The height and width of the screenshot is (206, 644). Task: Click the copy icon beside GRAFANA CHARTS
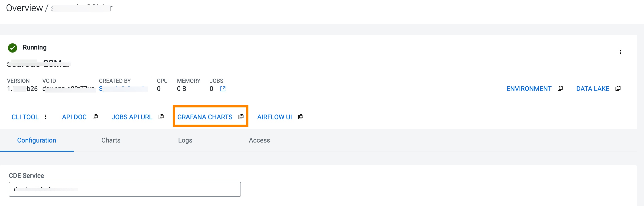(241, 117)
